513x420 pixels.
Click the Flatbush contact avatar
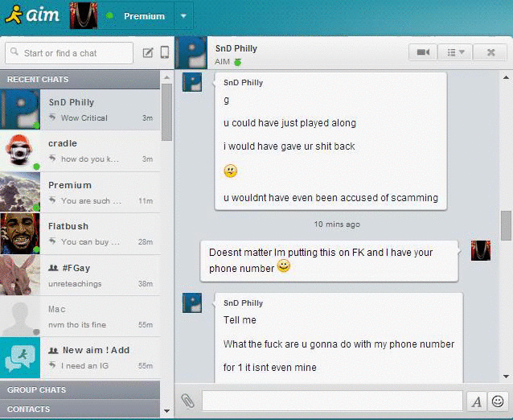coord(20,233)
